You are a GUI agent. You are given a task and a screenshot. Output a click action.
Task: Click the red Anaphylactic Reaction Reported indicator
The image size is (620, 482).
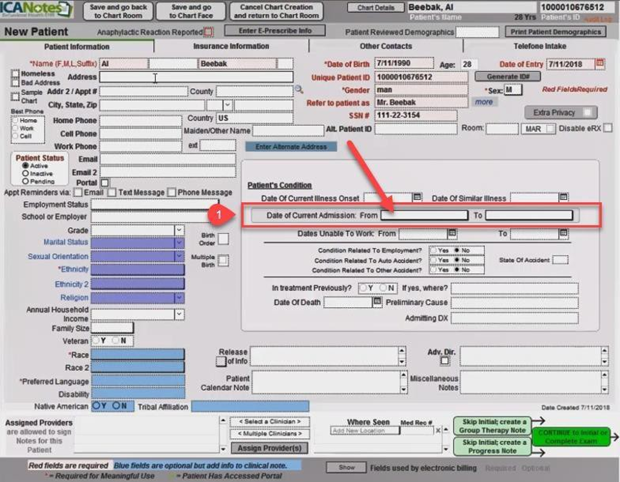(x=208, y=32)
